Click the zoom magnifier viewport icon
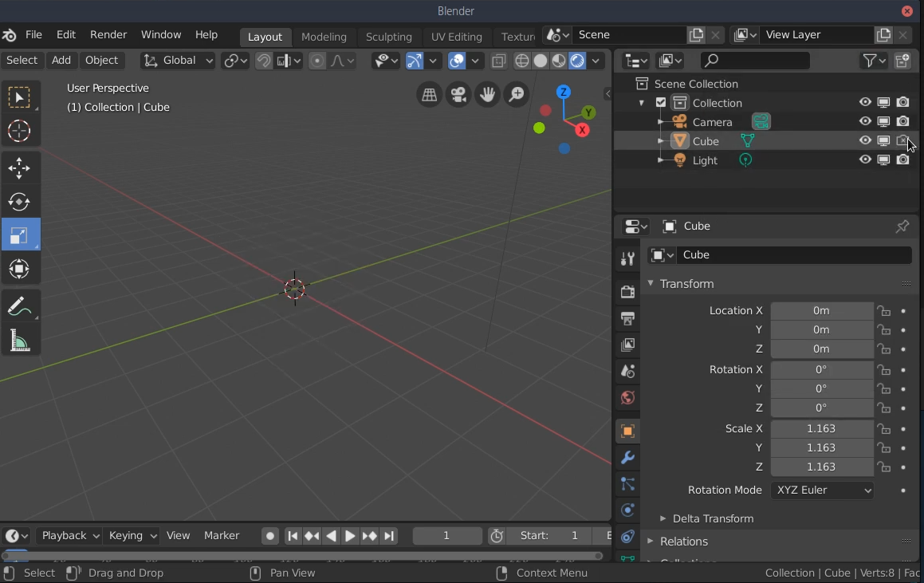 [x=517, y=94]
